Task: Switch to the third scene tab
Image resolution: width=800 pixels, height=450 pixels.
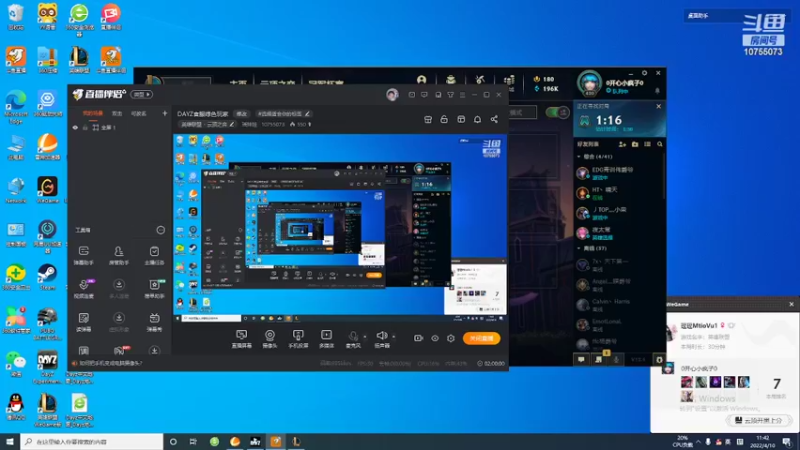Action: pos(139,113)
